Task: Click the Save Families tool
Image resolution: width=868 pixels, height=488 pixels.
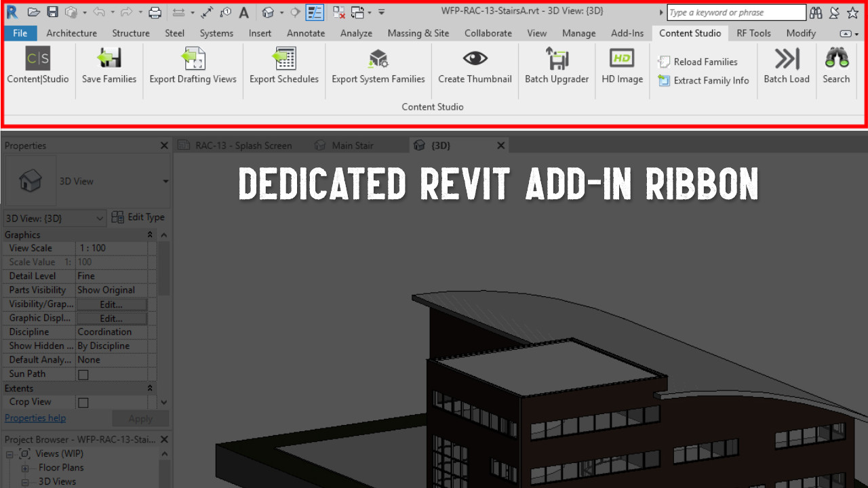Action: tap(109, 66)
